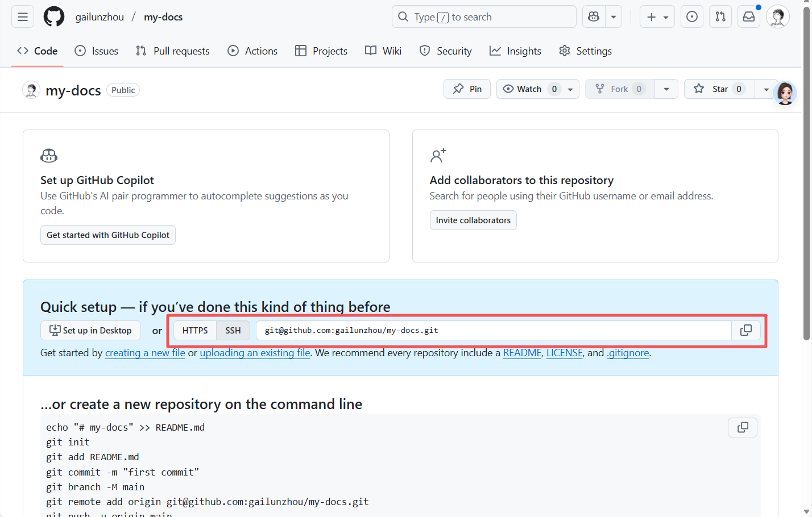Viewport: 812px width, 517px height.
Task: Click the page vertical scrollbar
Action: click(806, 170)
